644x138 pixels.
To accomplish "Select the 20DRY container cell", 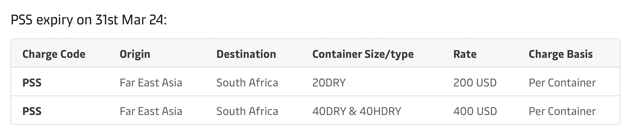I will click(329, 83).
